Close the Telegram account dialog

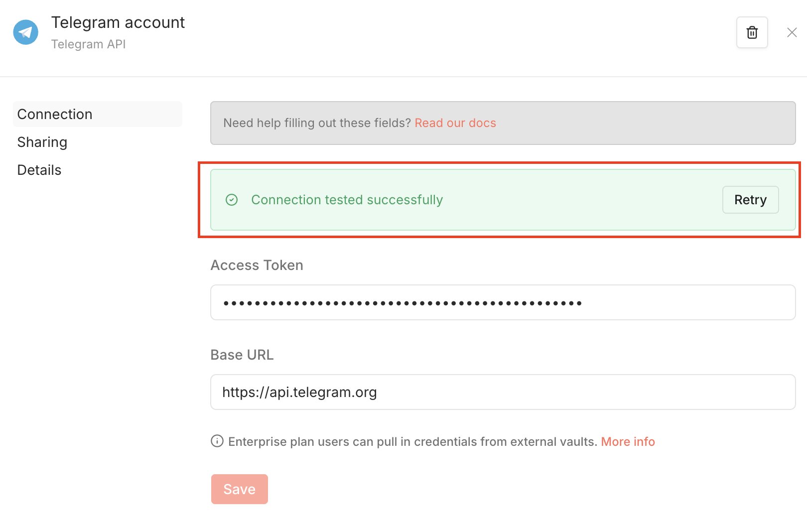click(792, 32)
